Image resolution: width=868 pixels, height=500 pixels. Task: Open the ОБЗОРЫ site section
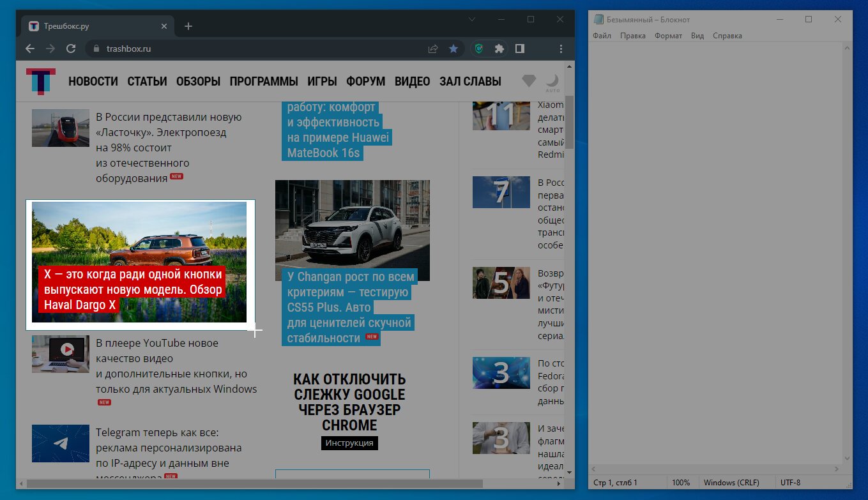(x=199, y=81)
